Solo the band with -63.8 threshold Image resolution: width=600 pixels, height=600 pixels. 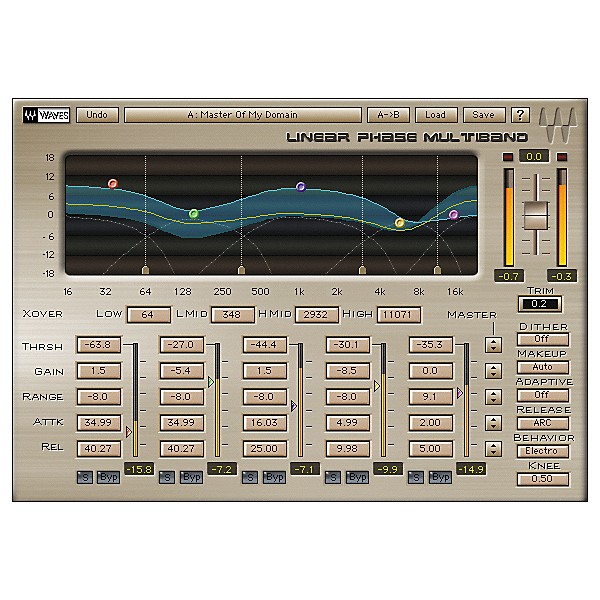(x=85, y=478)
